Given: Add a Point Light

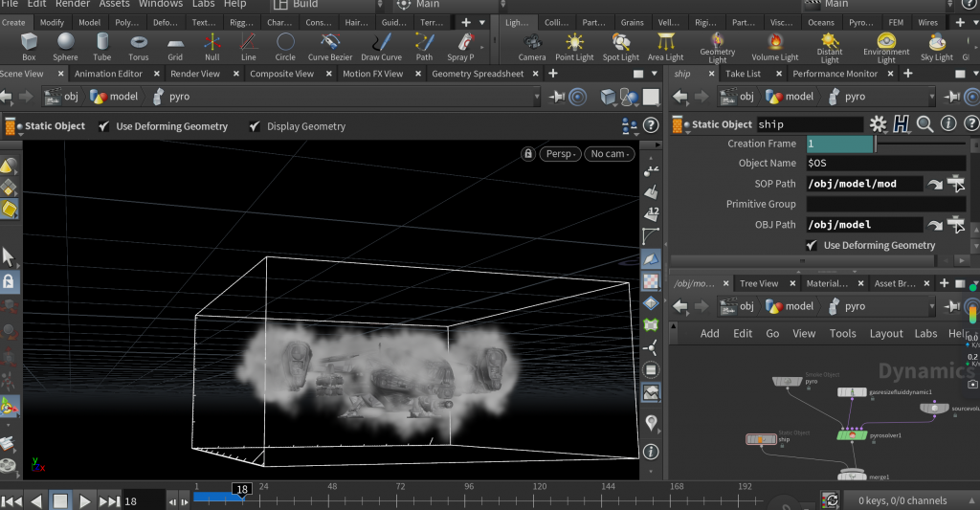Looking at the screenshot, I should coord(574,47).
